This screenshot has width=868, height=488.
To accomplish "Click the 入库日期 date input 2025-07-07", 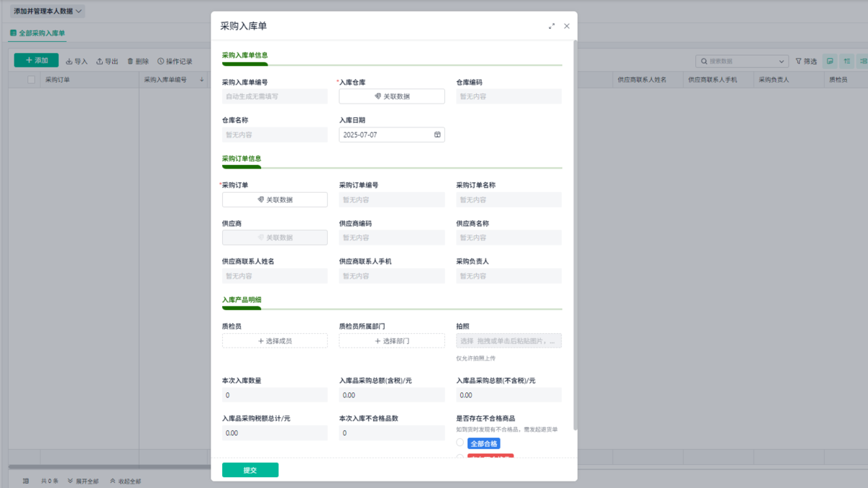I will click(391, 135).
